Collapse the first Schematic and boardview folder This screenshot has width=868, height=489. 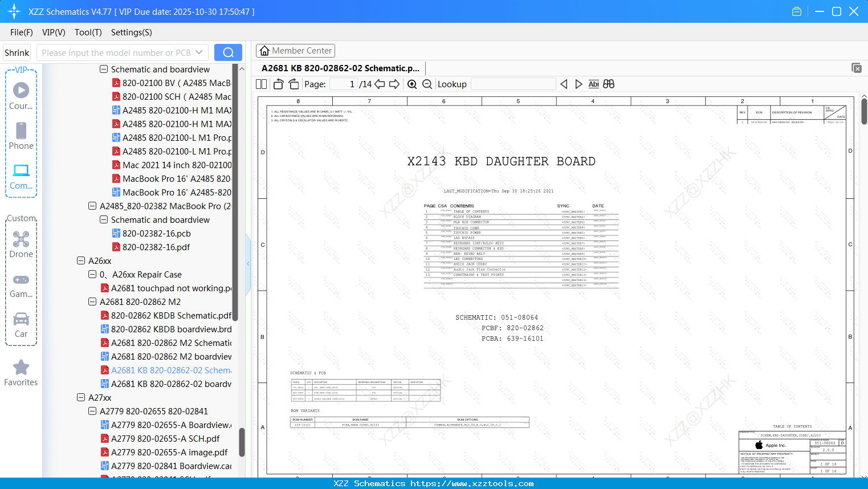pos(104,70)
